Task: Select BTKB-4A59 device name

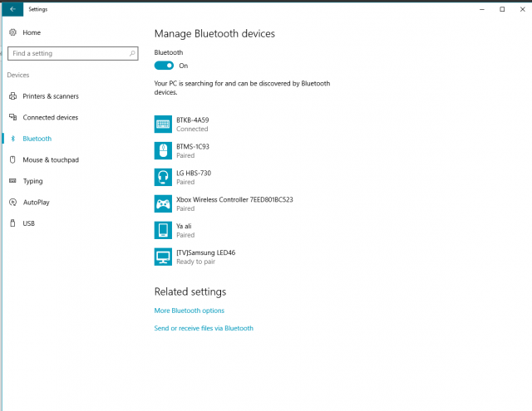Action: (193, 120)
